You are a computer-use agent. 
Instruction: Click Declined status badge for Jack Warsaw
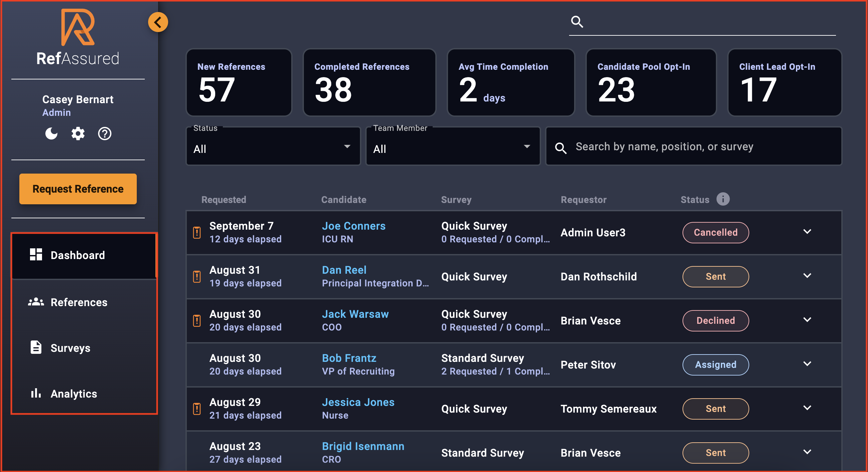pos(716,321)
